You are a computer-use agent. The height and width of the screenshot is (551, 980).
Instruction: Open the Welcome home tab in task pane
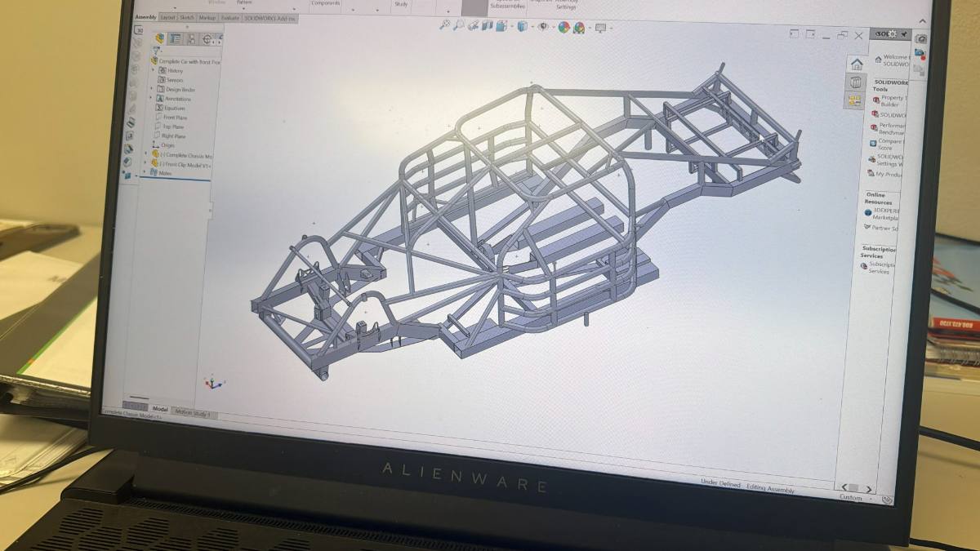pos(856,64)
